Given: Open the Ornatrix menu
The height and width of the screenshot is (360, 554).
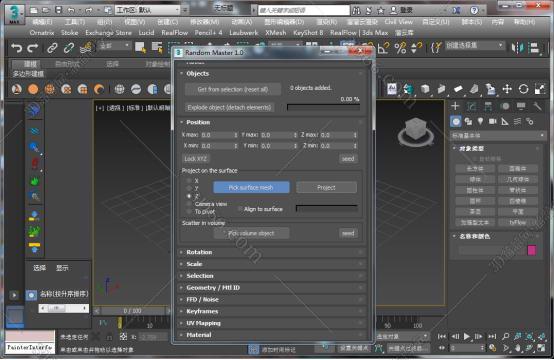Looking at the screenshot, I should pyautogui.click(x=42, y=33).
